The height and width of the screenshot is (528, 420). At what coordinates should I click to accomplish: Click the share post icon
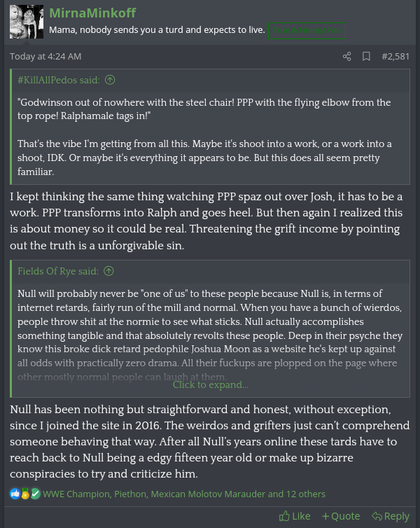(x=347, y=56)
